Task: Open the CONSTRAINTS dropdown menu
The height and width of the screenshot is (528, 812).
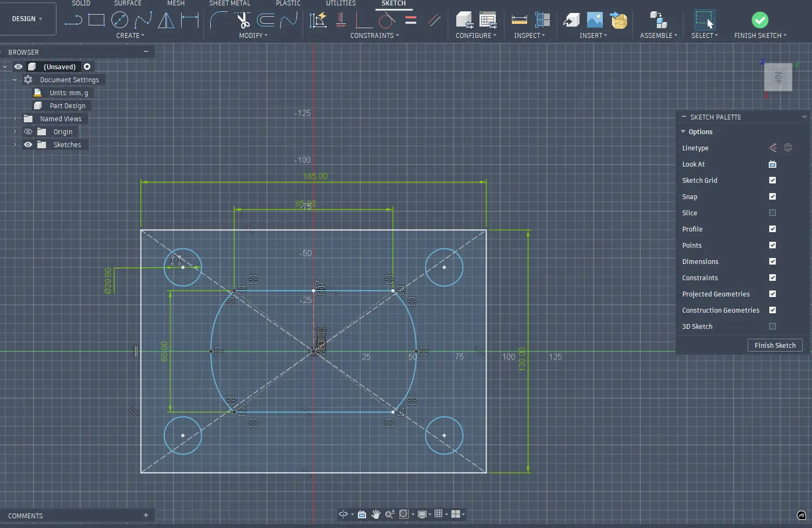Action: (x=374, y=35)
